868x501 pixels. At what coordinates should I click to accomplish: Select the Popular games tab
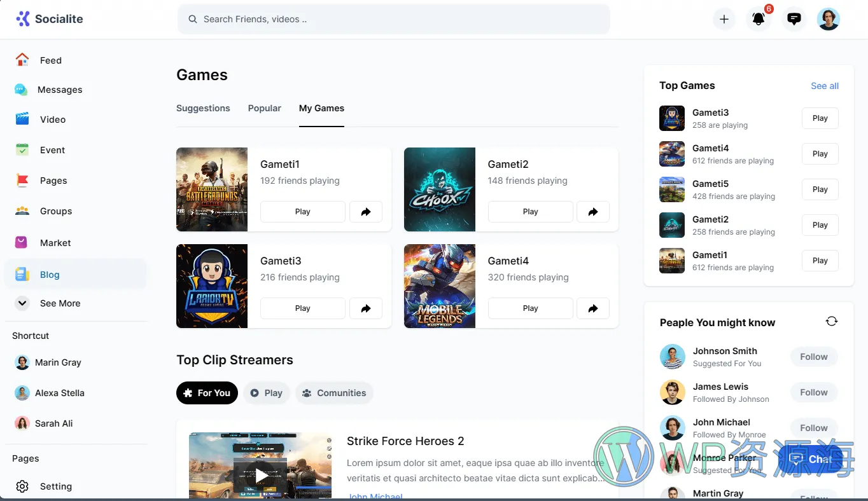tap(264, 108)
